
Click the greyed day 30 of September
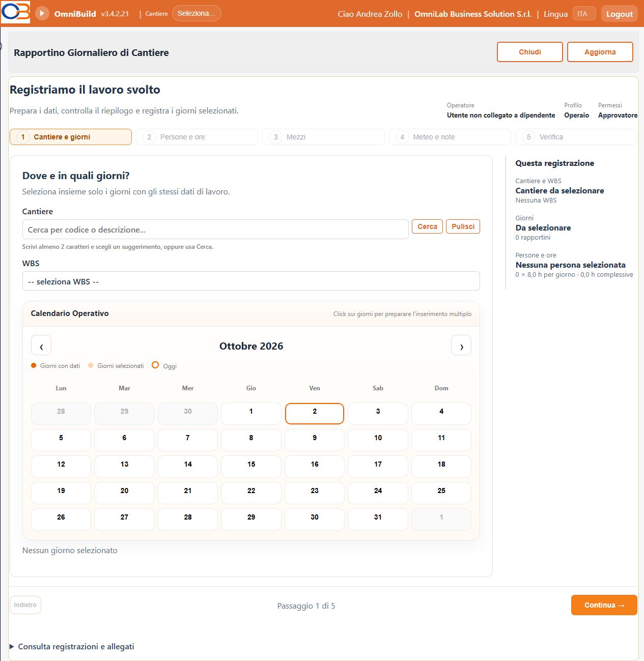pyautogui.click(x=188, y=413)
